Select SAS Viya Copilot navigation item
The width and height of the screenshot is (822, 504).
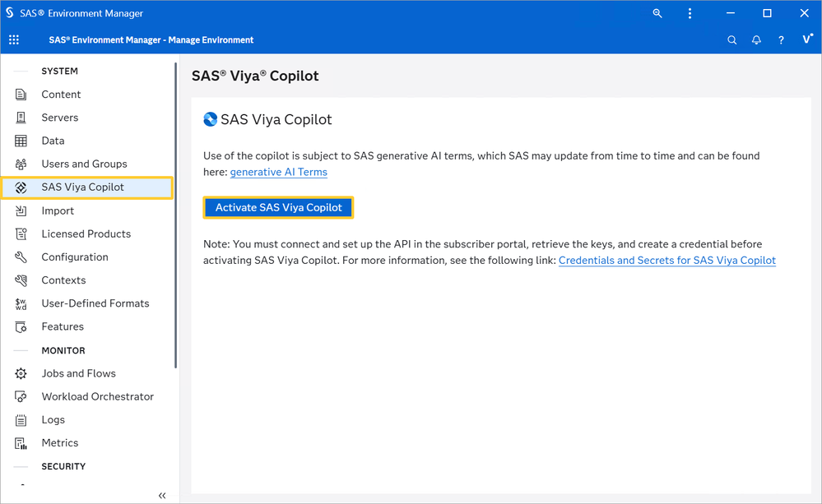(x=87, y=187)
